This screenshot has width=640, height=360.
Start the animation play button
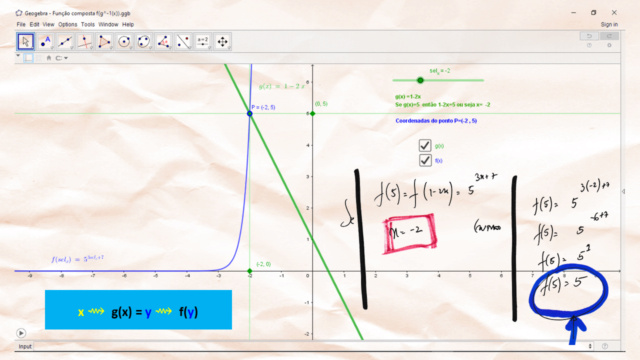(x=21, y=333)
